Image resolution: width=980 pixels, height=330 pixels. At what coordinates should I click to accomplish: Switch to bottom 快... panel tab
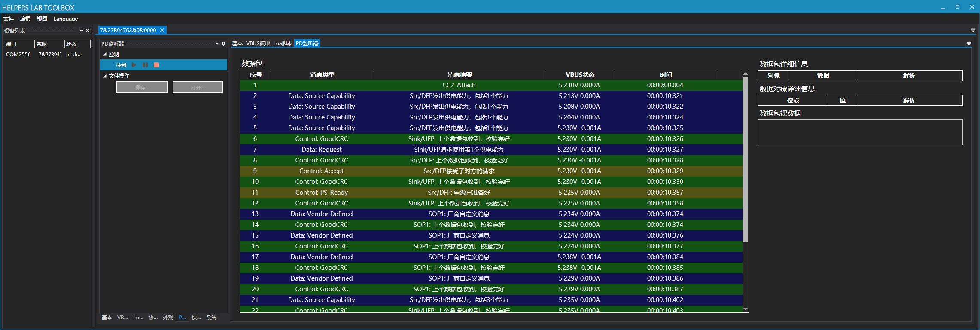point(196,318)
